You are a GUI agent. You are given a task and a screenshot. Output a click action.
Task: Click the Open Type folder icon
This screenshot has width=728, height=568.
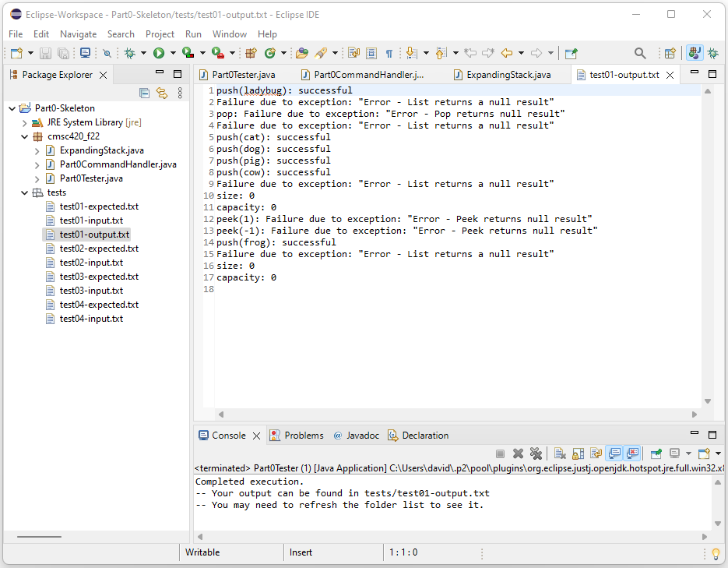click(302, 54)
